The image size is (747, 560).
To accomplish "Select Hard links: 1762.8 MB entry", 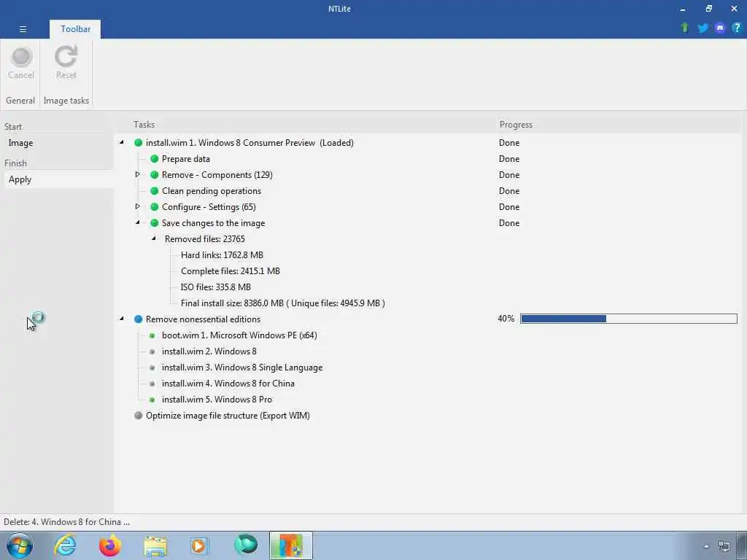I will (222, 254).
